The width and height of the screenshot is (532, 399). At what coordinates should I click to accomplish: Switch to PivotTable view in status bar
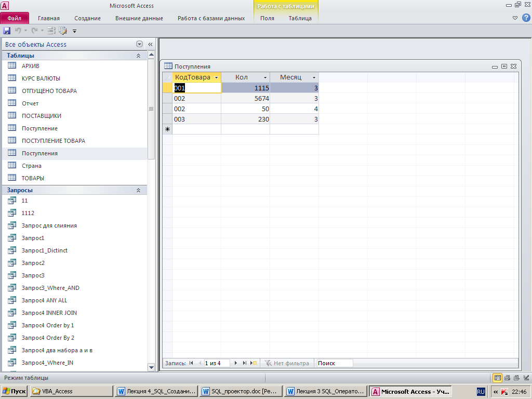click(x=507, y=378)
